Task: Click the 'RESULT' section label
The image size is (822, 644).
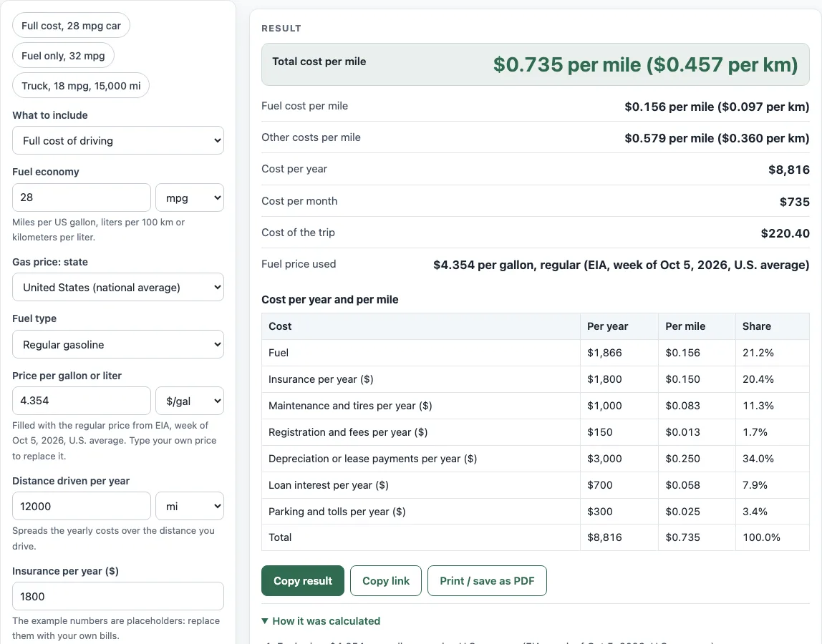Action: pos(281,29)
